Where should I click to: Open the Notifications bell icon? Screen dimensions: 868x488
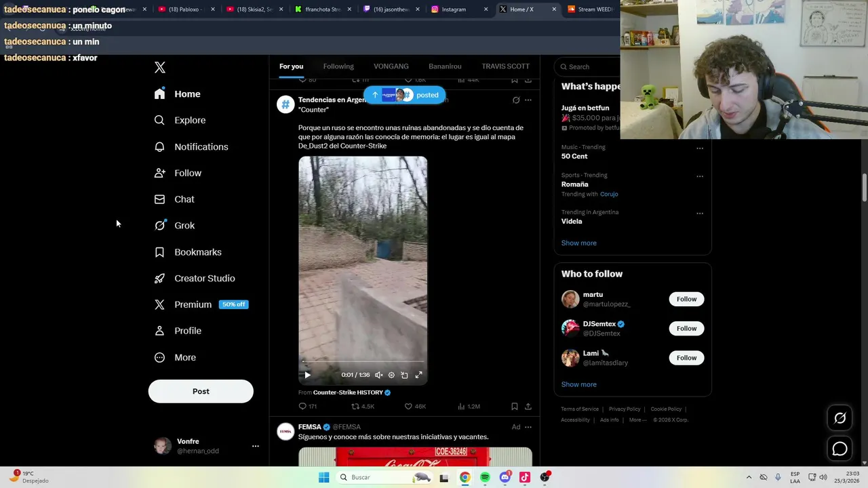(159, 146)
